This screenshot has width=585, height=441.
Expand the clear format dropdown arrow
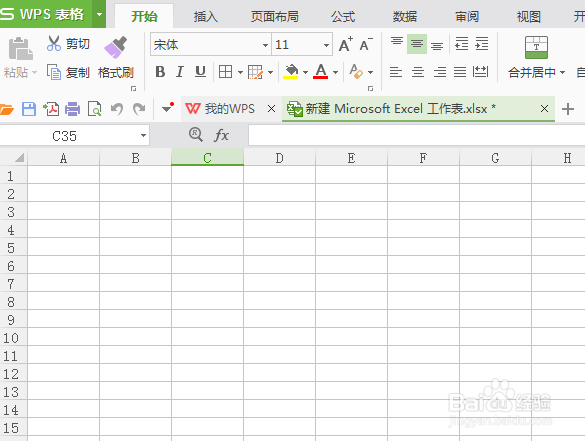370,72
